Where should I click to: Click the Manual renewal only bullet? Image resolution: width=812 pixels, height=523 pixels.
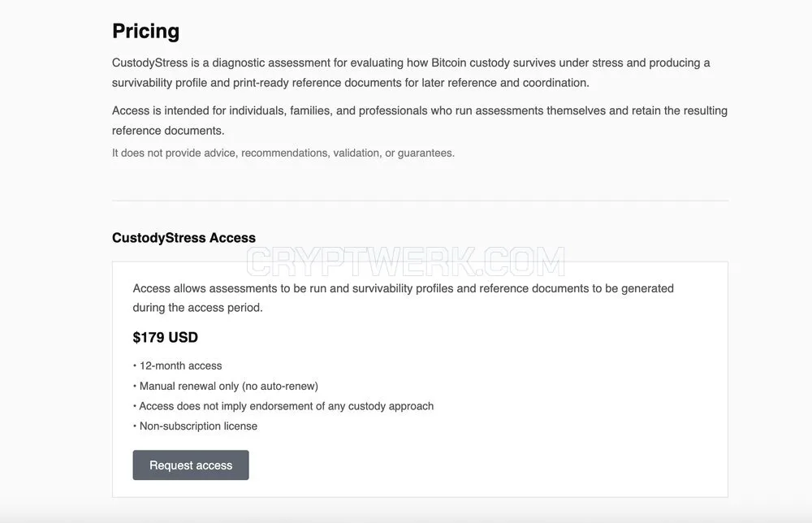click(226, 387)
